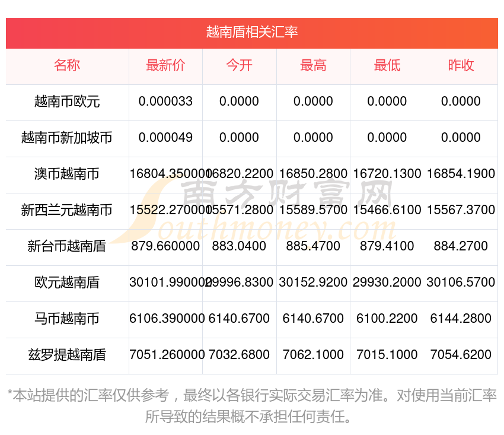Click the previous close 15567.3700

coord(461,209)
